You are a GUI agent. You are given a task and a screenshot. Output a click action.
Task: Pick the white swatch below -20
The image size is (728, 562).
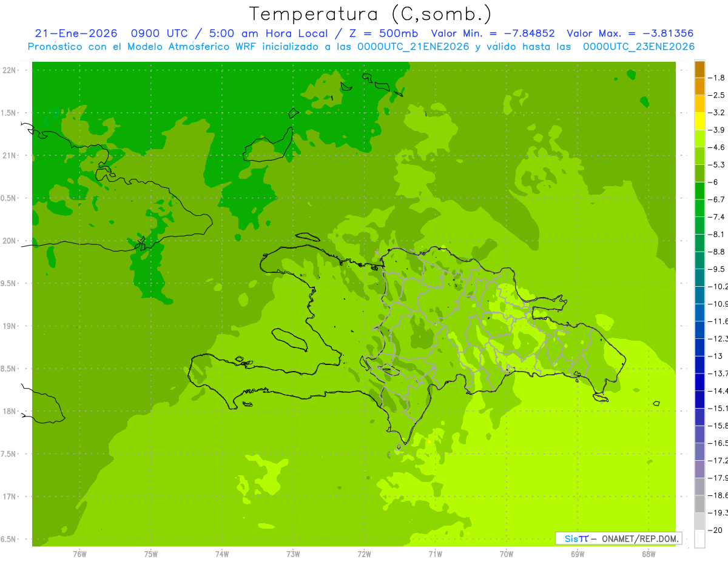point(699,539)
